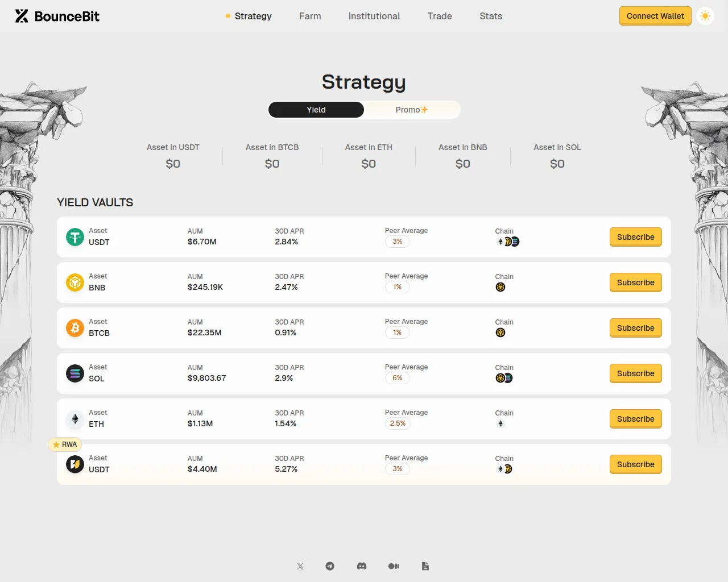Subscribe to the BNB vault
Screen dimensions: 728x582
pos(636,282)
